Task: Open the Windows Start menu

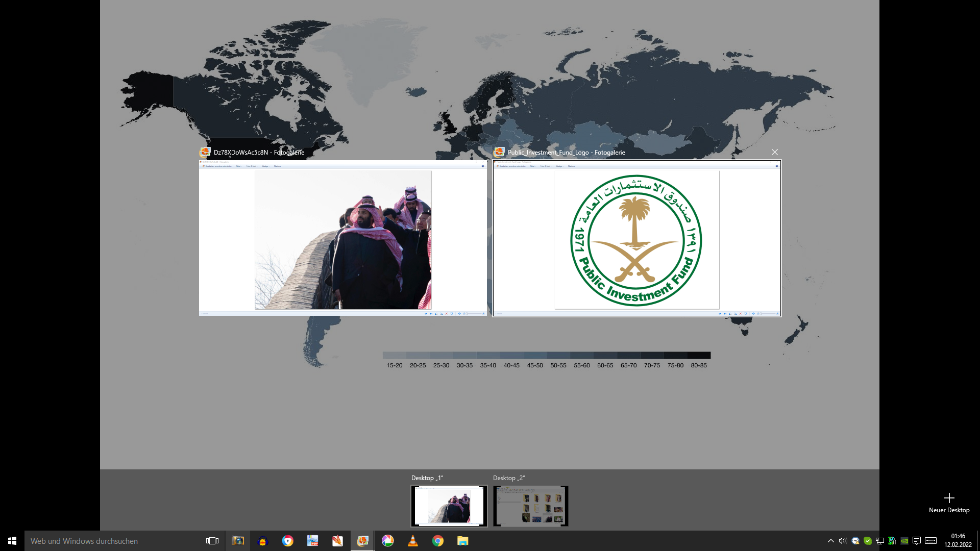Action: [x=12, y=541]
